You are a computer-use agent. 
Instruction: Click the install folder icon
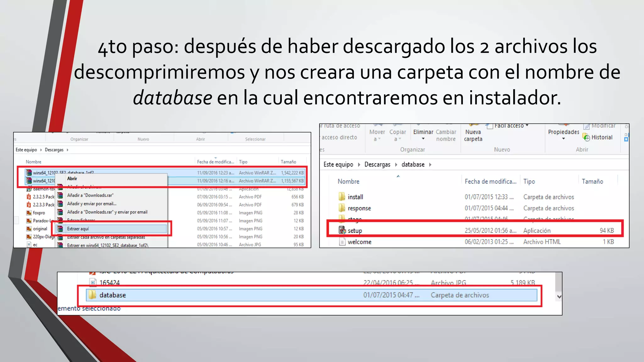click(x=342, y=197)
